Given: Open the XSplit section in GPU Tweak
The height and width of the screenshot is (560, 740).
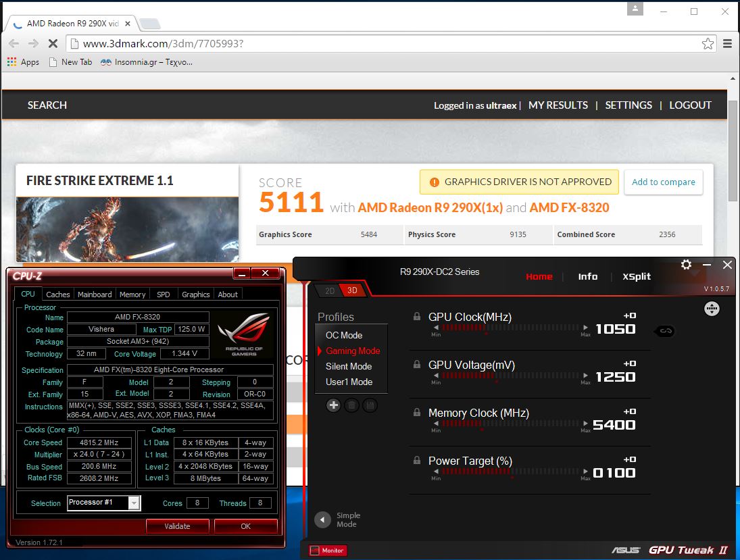Looking at the screenshot, I should pyautogui.click(x=636, y=276).
